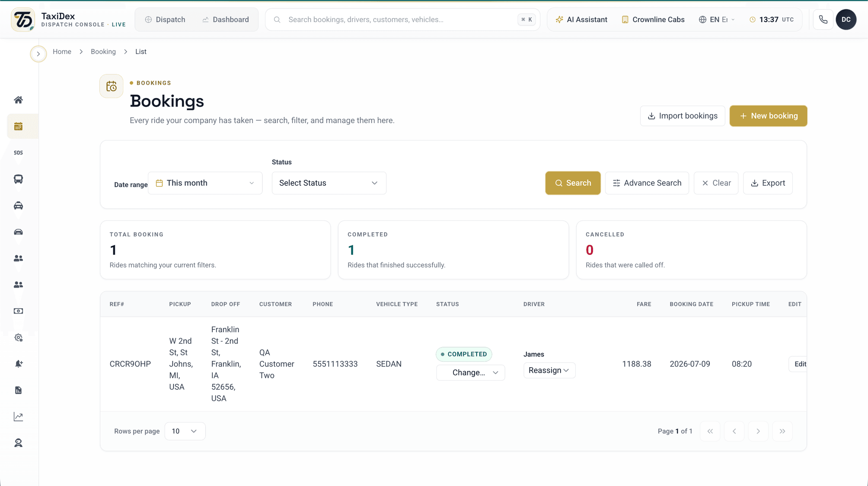
Task: Go to Booking in the breadcrumb
Action: point(103,52)
